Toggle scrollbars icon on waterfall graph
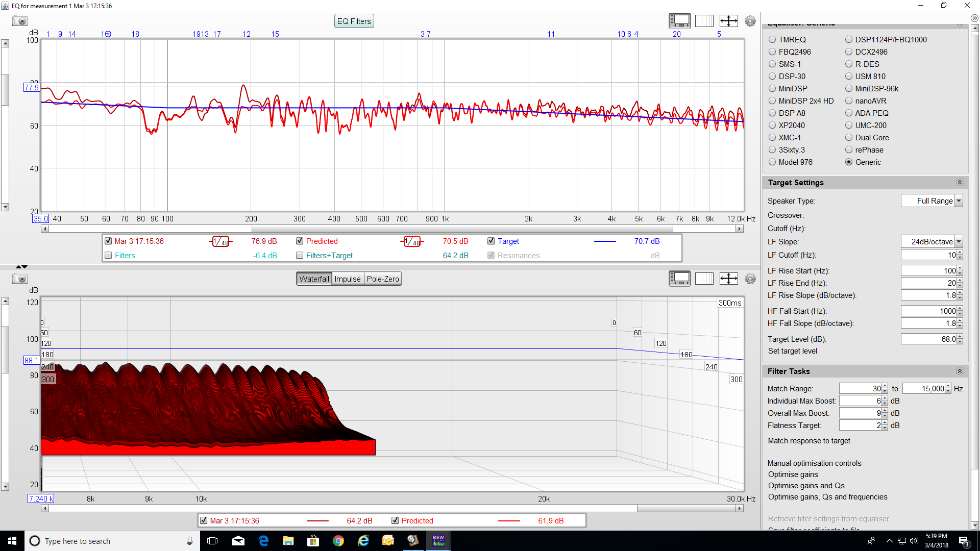 (679, 279)
